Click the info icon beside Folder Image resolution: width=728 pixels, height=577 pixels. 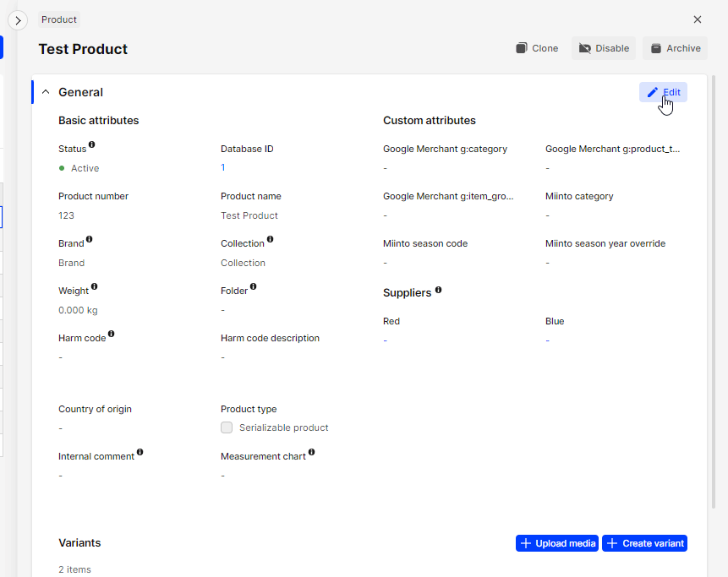[253, 287]
